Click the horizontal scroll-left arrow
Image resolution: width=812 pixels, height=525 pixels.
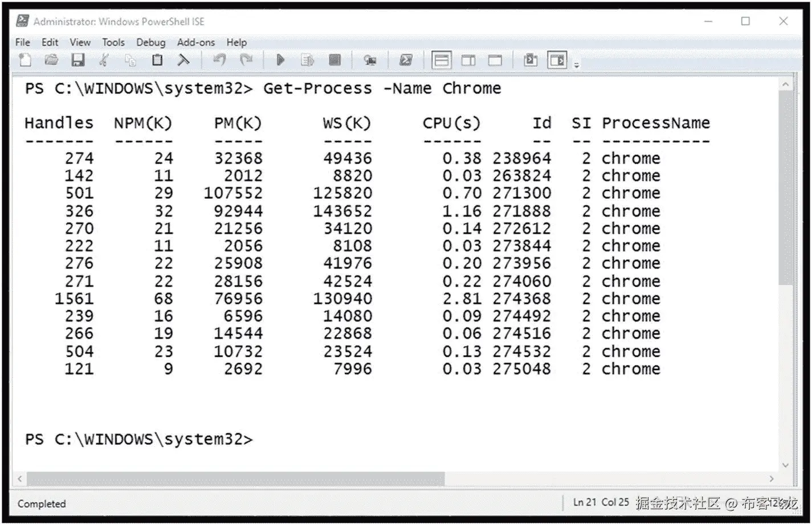(x=20, y=478)
